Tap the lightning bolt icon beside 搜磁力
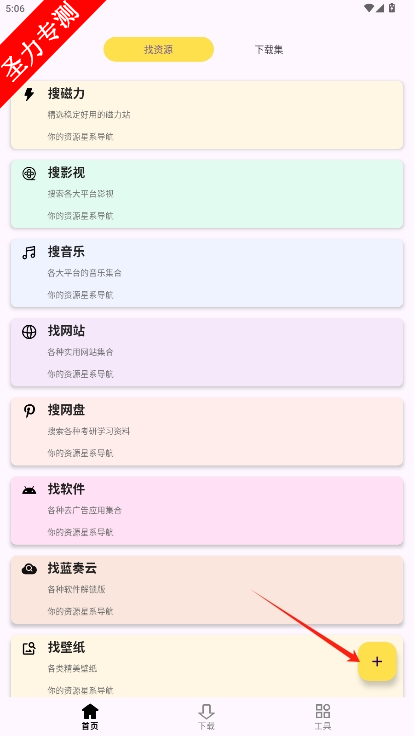The height and width of the screenshot is (736, 414). (x=29, y=94)
